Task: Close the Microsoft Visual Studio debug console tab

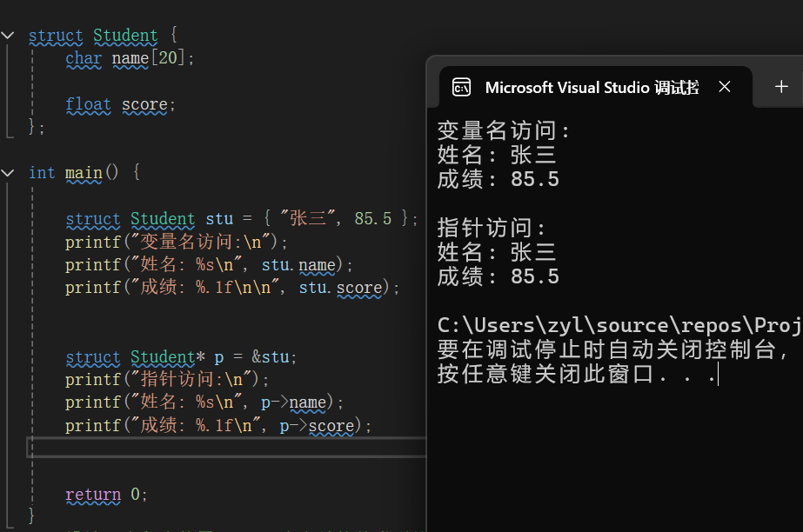Action: tap(725, 87)
